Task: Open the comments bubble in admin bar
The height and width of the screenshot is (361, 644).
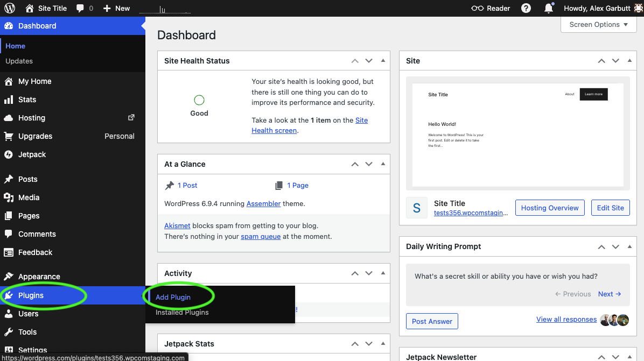Action: (x=85, y=8)
